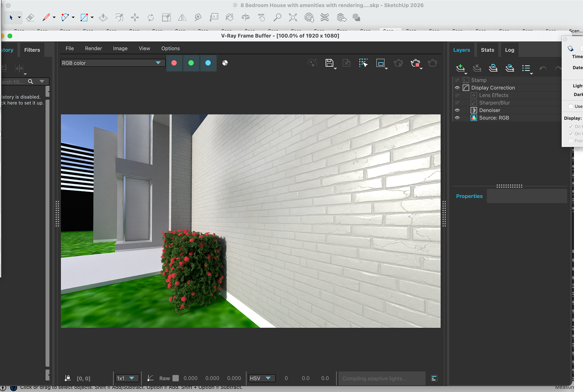Toggle the red channel swatch
The image size is (583, 392).
(x=174, y=63)
